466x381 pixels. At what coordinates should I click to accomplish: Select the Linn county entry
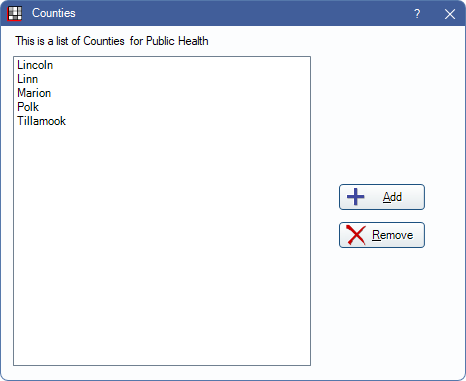[x=28, y=79]
